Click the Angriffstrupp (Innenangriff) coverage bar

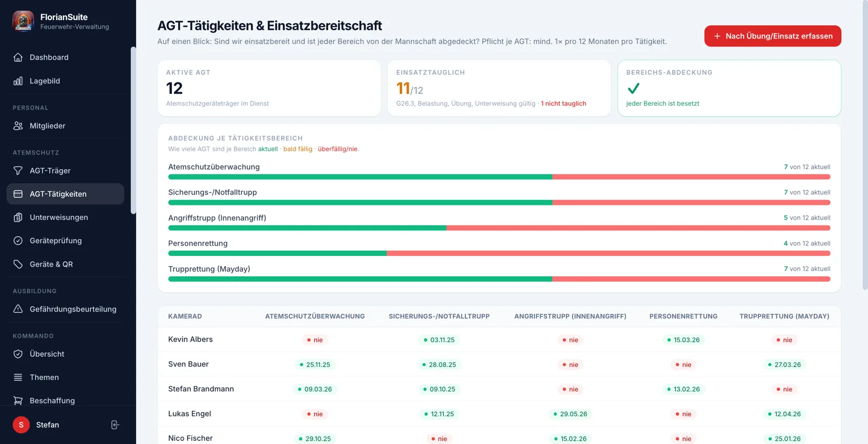(499, 228)
